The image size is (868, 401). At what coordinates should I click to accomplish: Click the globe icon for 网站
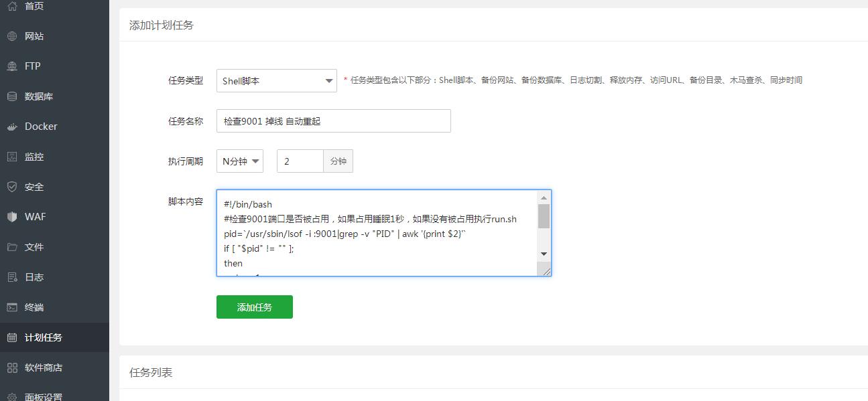(x=12, y=36)
